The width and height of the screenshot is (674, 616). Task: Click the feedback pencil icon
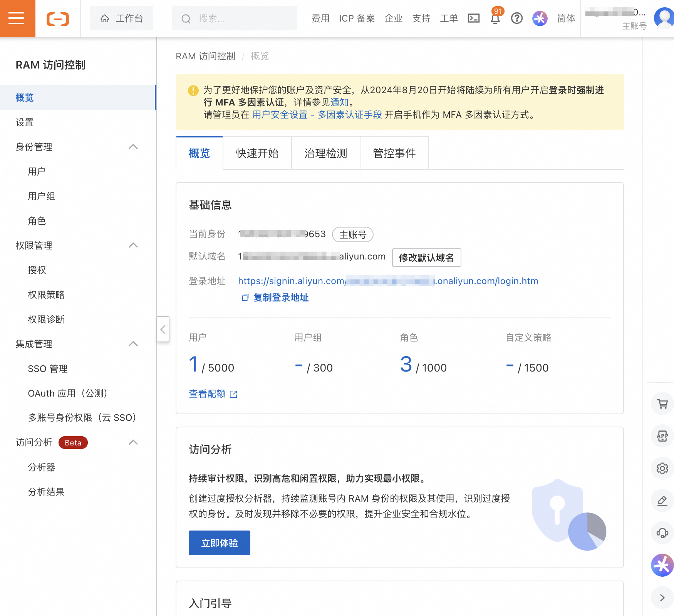click(x=662, y=501)
